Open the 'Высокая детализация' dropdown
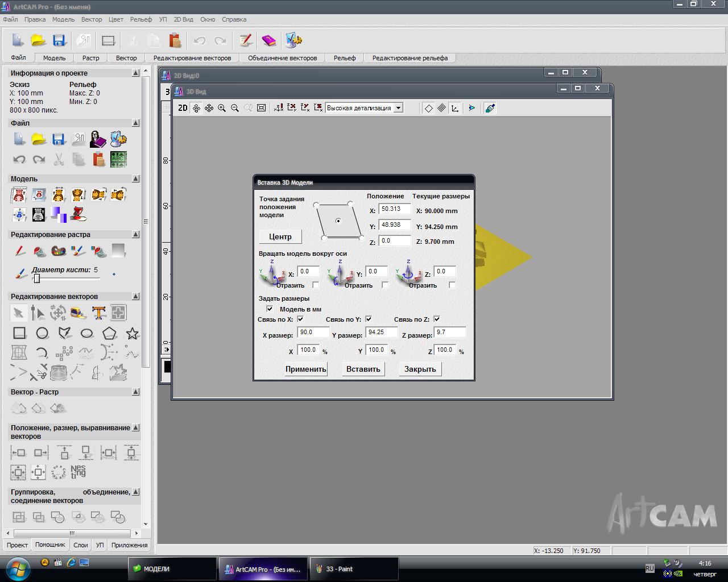Viewport: 728px width, 582px height. pyautogui.click(x=398, y=108)
